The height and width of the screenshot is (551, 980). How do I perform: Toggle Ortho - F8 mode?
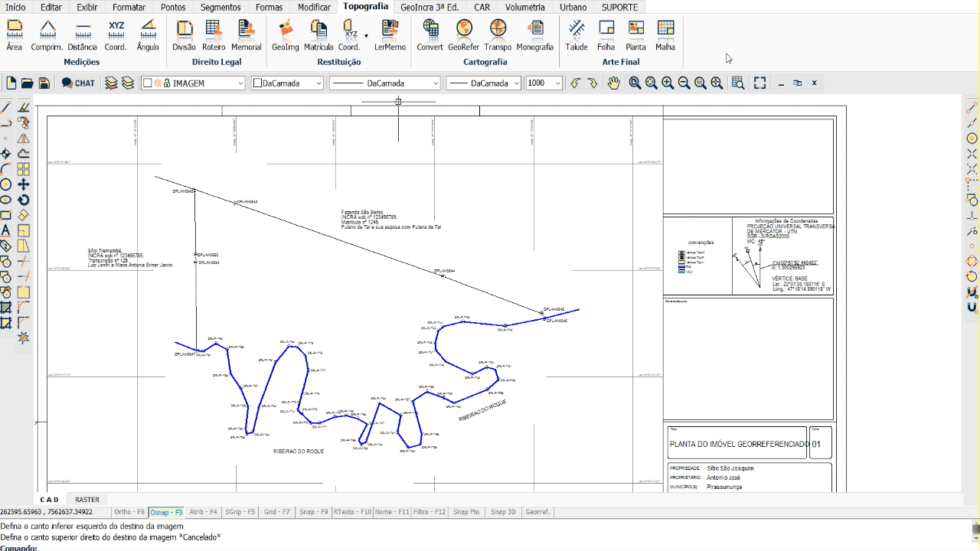pyautogui.click(x=129, y=512)
